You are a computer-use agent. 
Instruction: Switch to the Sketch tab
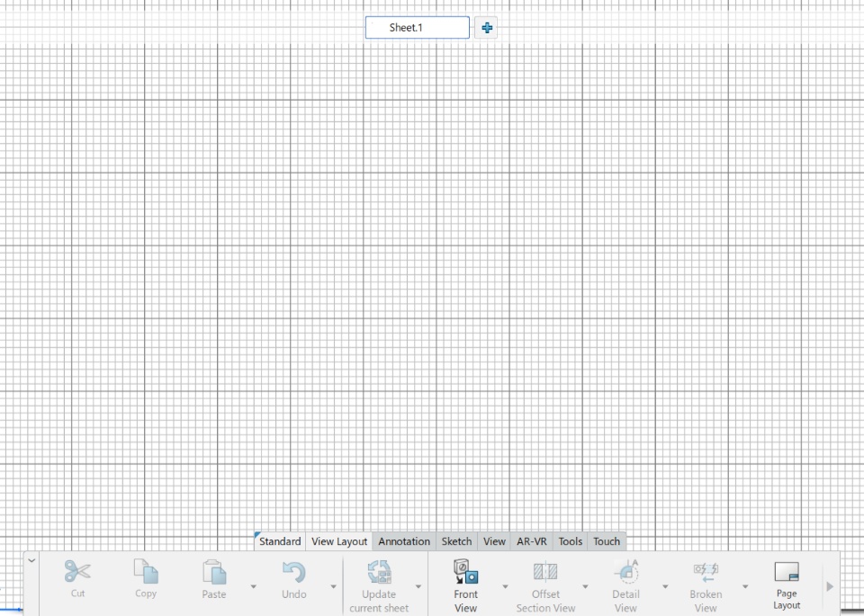tap(456, 541)
